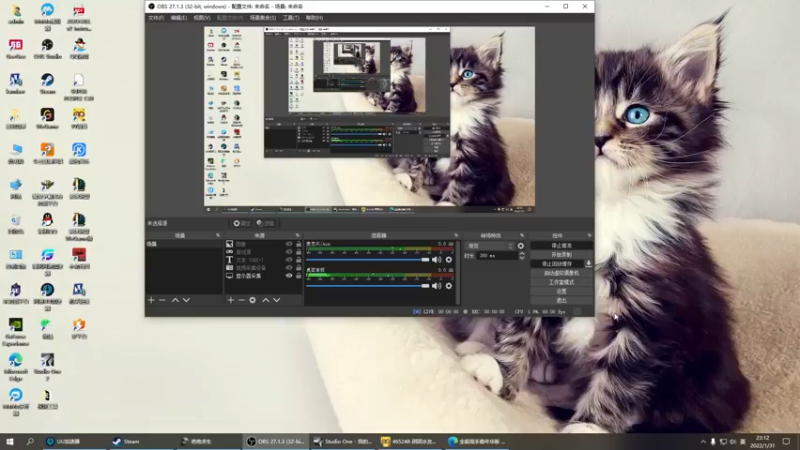Viewport: 800px width, 450px height.
Task: Hide the 显示器采集 source
Action: point(289,276)
